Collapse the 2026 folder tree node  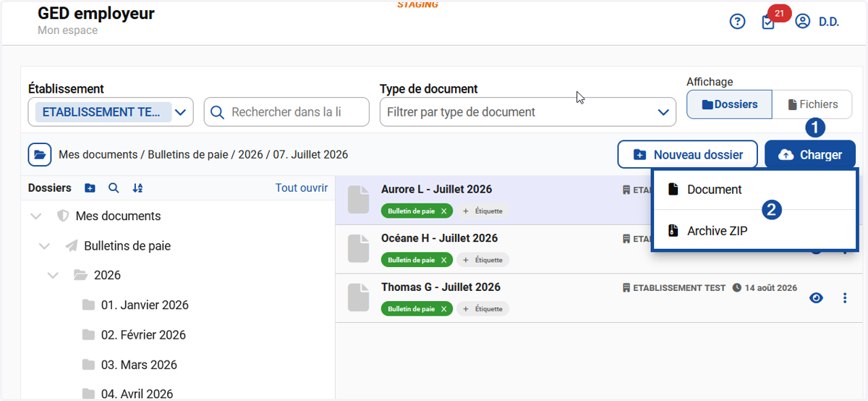point(53,276)
